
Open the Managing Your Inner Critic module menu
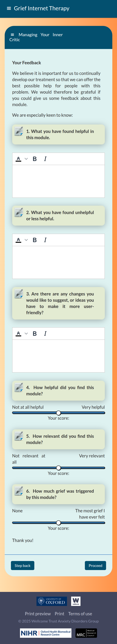[12, 35]
